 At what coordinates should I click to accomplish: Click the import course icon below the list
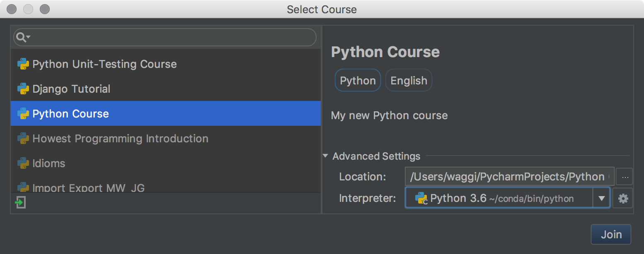coord(20,202)
